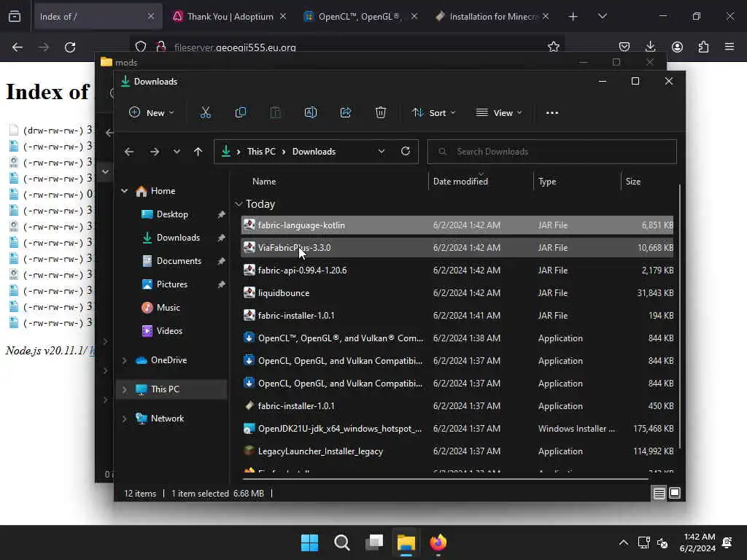Select the liquidbounce JAR file
Image resolution: width=747 pixels, height=560 pixels.
click(x=457, y=293)
